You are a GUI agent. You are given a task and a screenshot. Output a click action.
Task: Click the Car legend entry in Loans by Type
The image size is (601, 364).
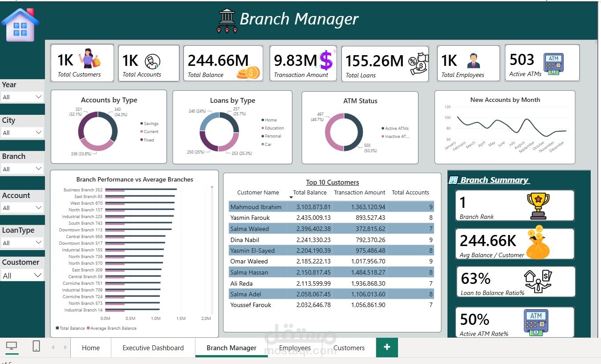(266, 145)
